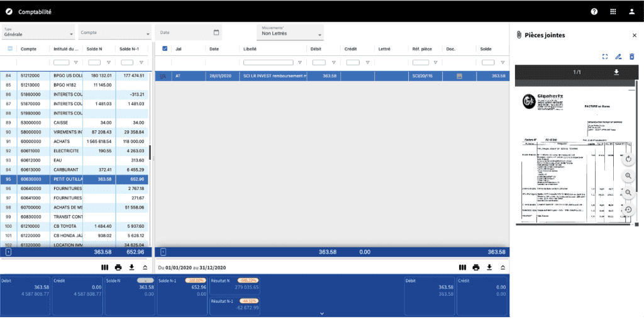Open the Intitulé column filter funnel
The height and width of the screenshot is (319, 644).
tap(75, 62)
